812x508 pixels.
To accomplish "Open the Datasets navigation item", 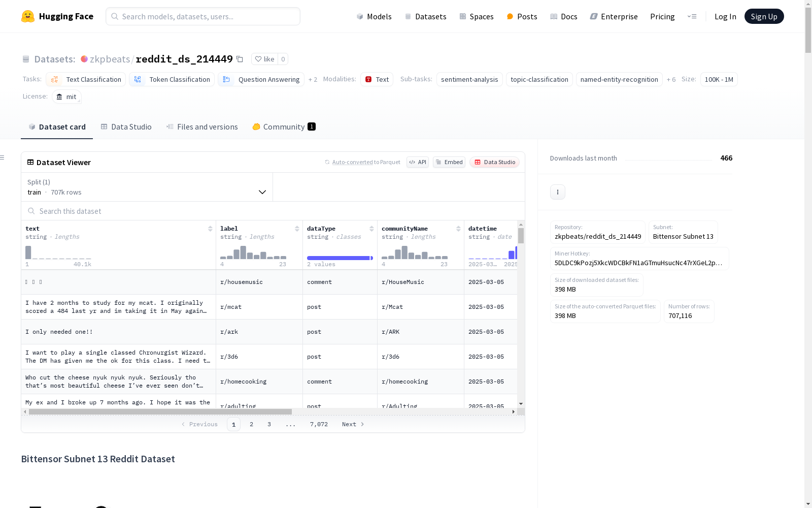I will coord(425,16).
